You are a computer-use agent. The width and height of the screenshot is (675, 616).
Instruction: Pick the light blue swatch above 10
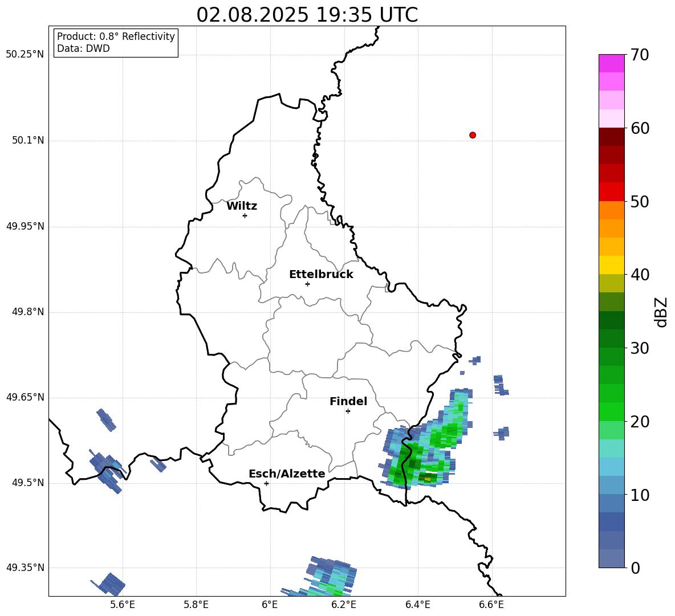[x=611, y=485]
